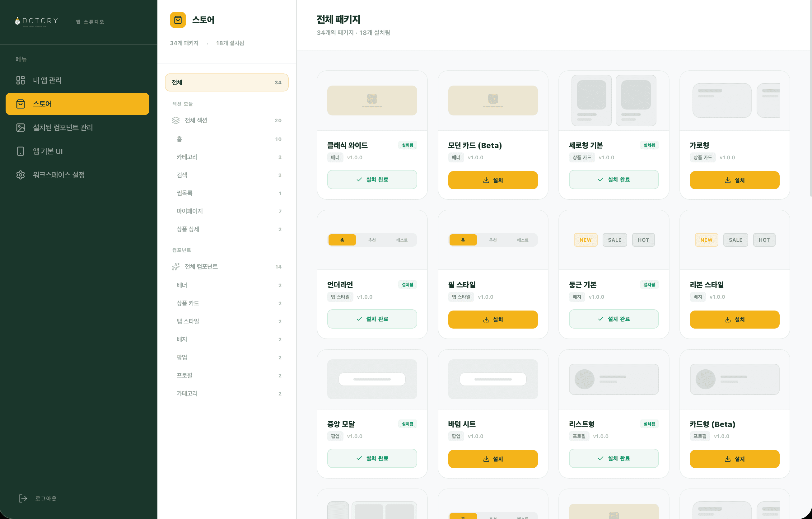Click the download icon on 가로형 card

tap(728, 180)
